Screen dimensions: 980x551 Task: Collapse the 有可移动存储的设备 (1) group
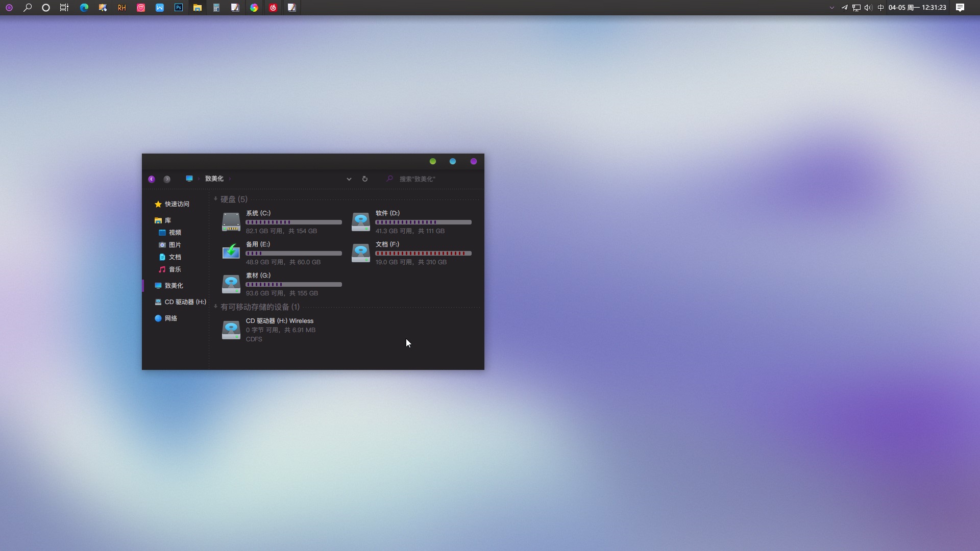[x=215, y=307]
